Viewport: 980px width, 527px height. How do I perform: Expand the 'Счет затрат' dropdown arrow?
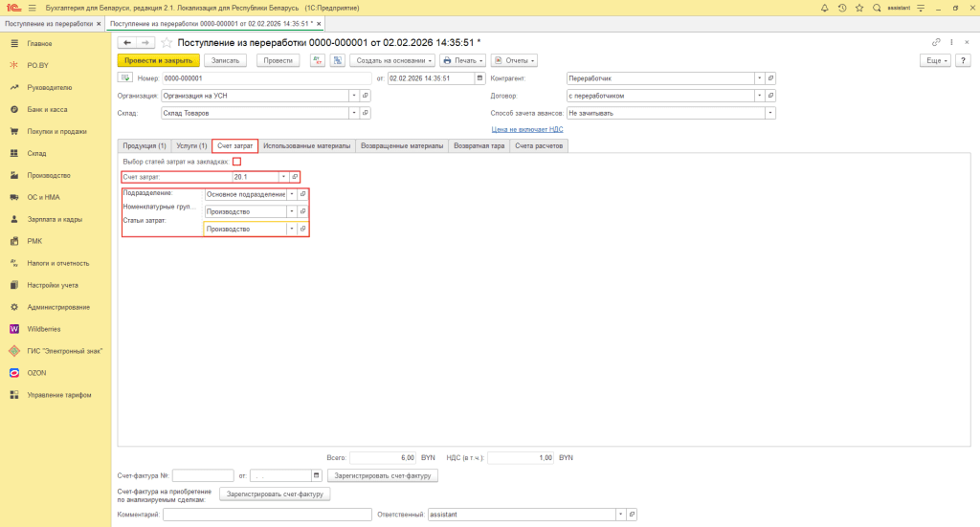point(283,177)
